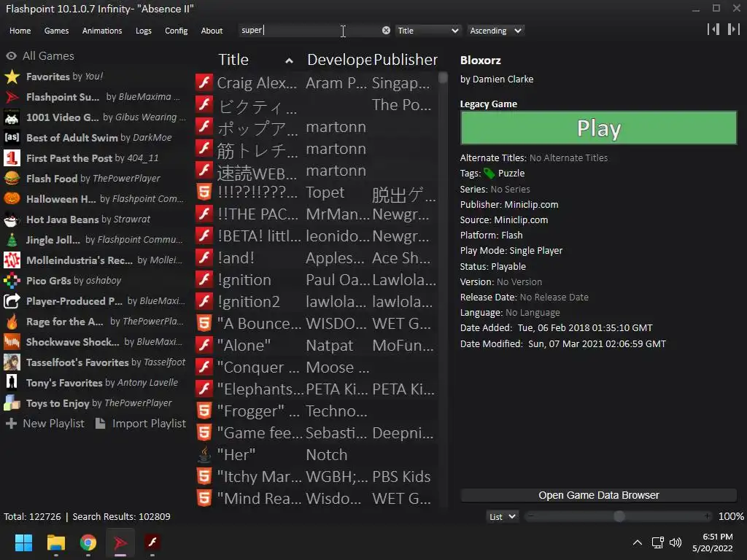The height and width of the screenshot is (560, 747).
Task: Select the "Conquer ... game row
Action: [x=317, y=367]
